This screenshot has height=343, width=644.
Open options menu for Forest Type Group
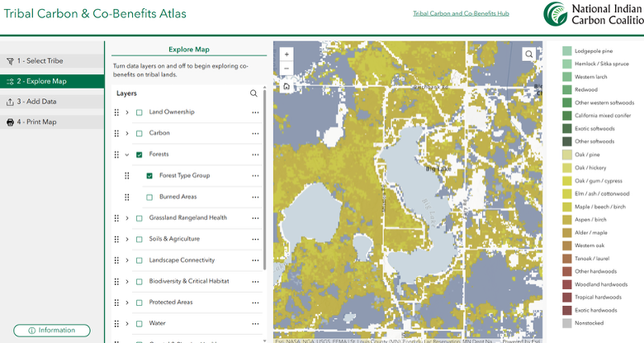click(x=255, y=175)
